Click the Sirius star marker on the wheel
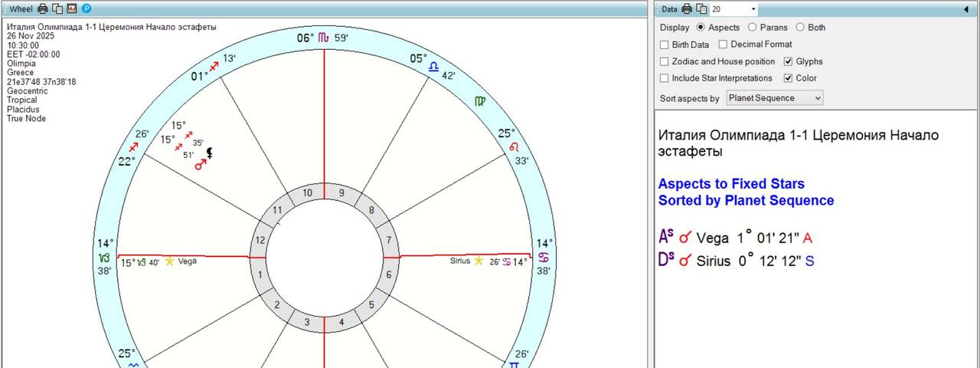 479,261
